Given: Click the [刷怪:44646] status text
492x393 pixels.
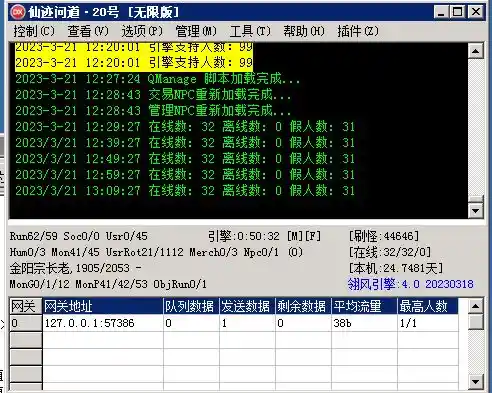Looking at the screenshot, I should point(384,236).
